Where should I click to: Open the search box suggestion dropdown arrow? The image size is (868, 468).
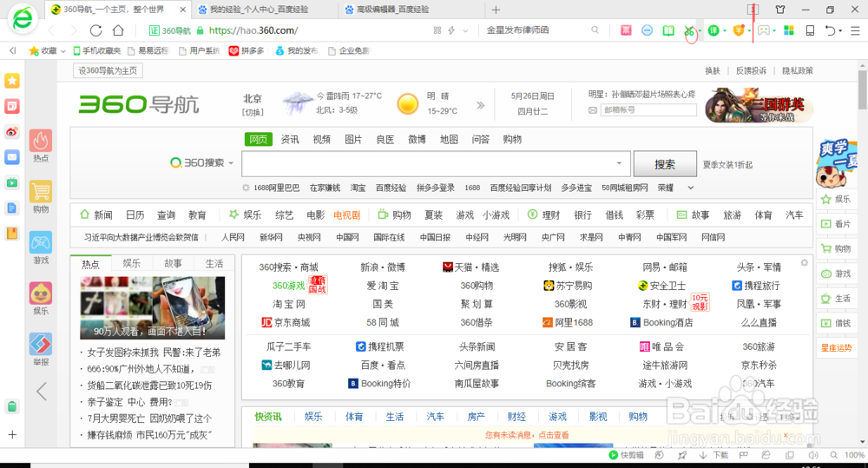pyautogui.click(x=619, y=163)
